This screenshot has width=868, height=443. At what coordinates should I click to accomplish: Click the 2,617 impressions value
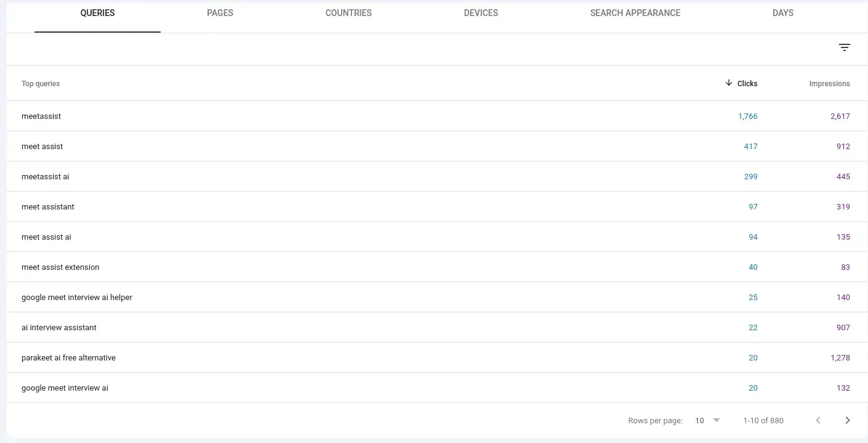point(840,116)
